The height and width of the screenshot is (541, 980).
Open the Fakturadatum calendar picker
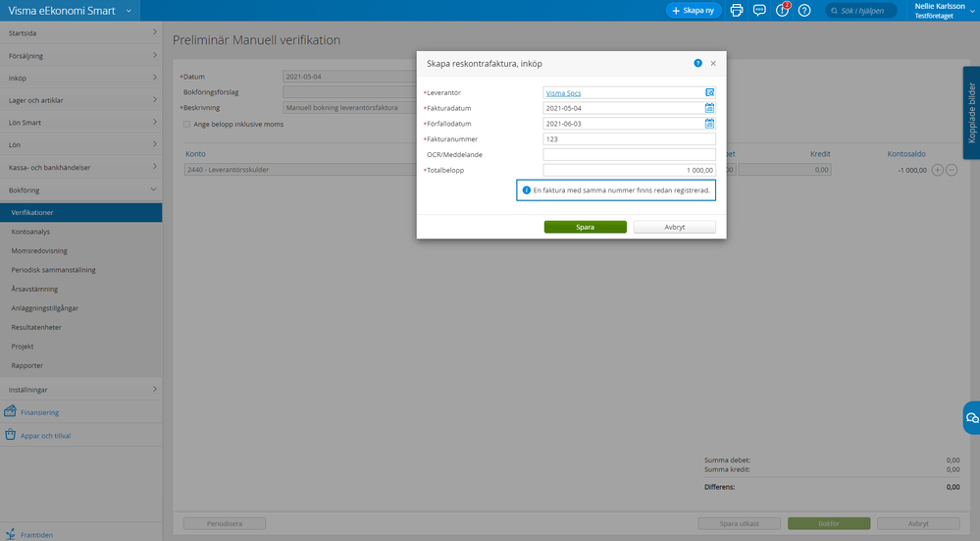pyautogui.click(x=709, y=108)
